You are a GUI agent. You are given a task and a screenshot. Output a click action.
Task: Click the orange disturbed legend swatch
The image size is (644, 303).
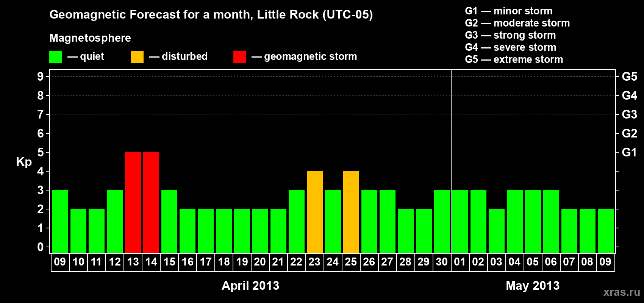pyautogui.click(x=137, y=57)
